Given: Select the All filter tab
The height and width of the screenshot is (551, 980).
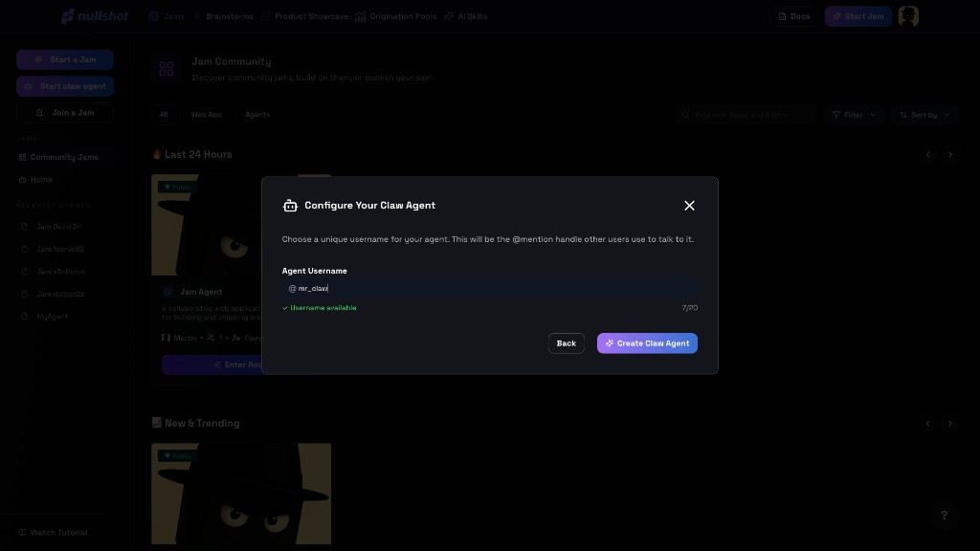Looking at the screenshot, I should coord(164,115).
